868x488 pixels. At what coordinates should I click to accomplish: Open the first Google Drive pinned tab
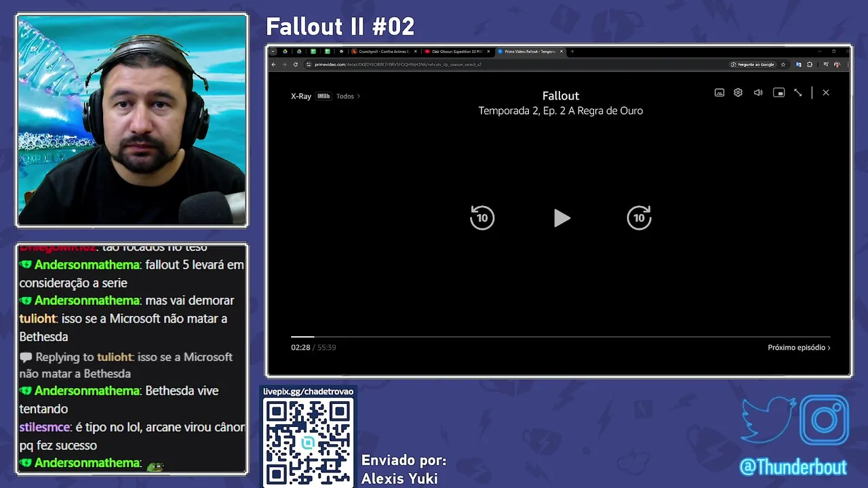(x=285, y=52)
